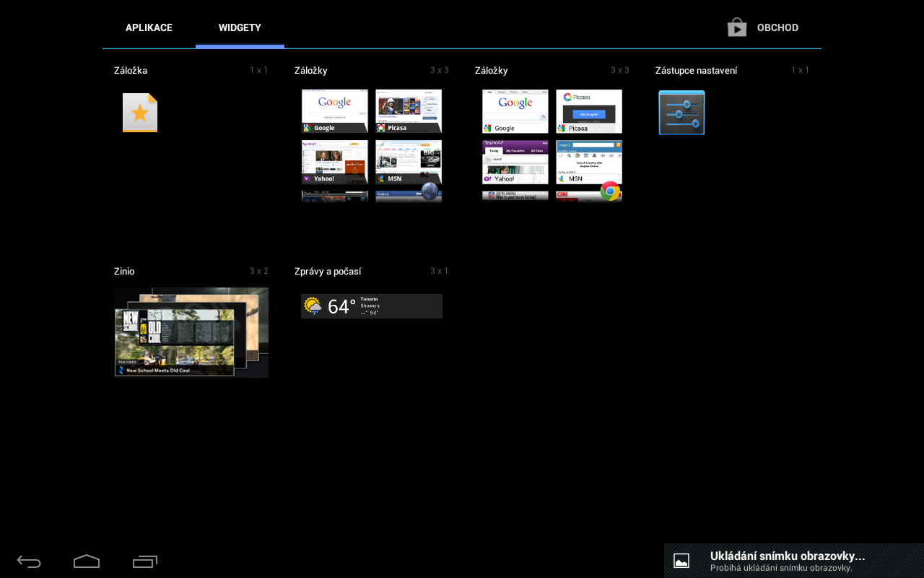The height and width of the screenshot is (578, 924).
Task: Tap Google thumbnail in browser Záložky widget
Action: [335, 111]
